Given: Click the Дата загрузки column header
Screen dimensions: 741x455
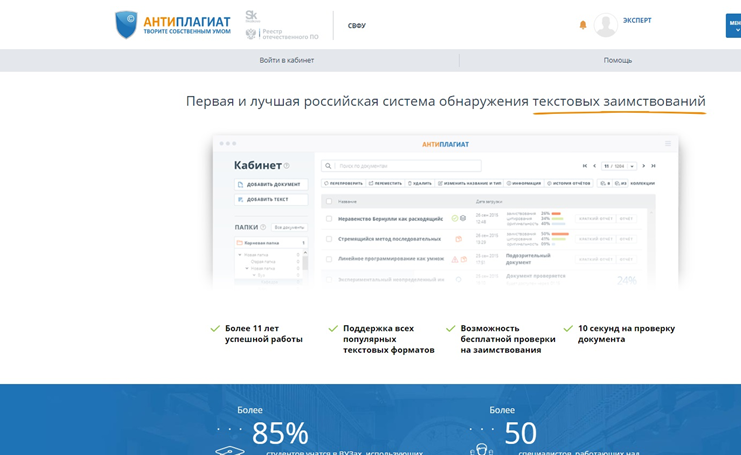Looking at the screenshot, I should coord(489,202).
